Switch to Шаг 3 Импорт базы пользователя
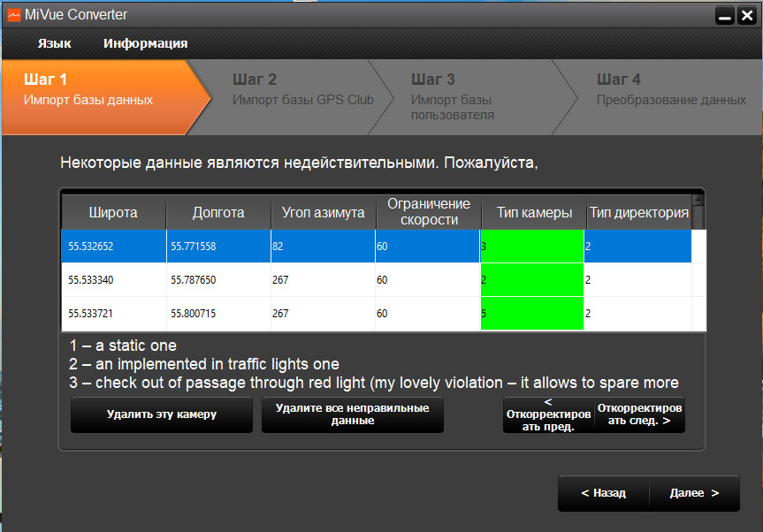This screenshot has height=532, width=763. point(469,96)
